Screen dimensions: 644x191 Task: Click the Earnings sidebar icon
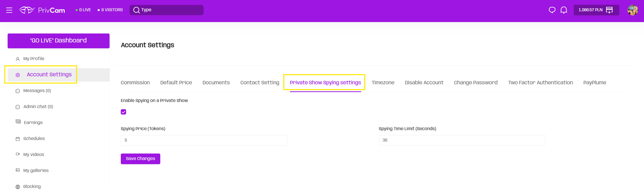tap(18, 122)
